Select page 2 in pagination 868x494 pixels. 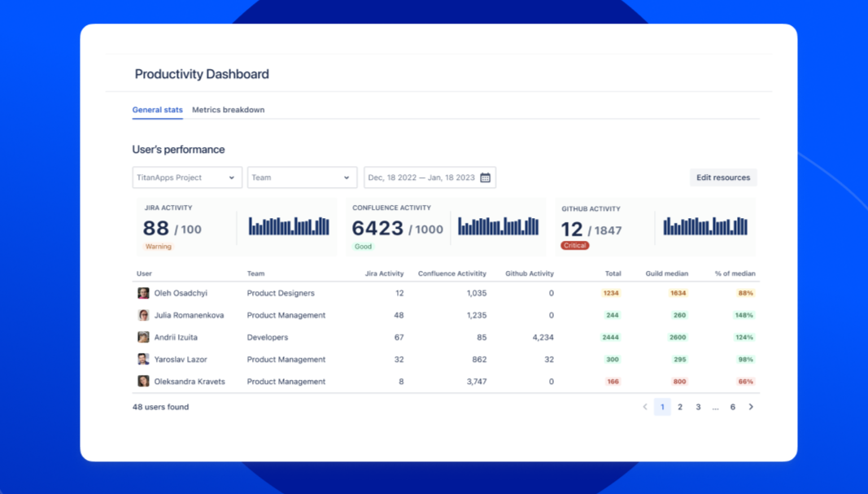tap(680, 407)
